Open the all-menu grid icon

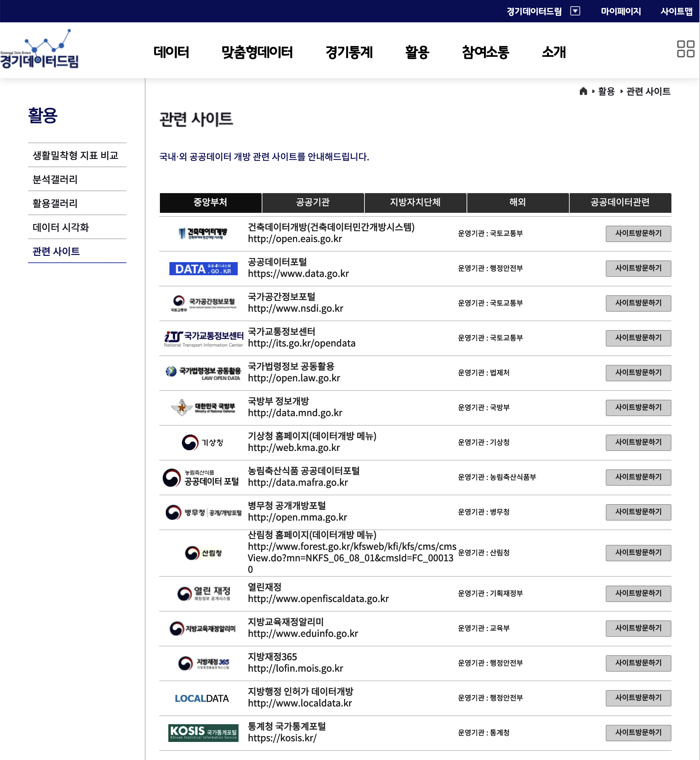click(x=685, y=49)
